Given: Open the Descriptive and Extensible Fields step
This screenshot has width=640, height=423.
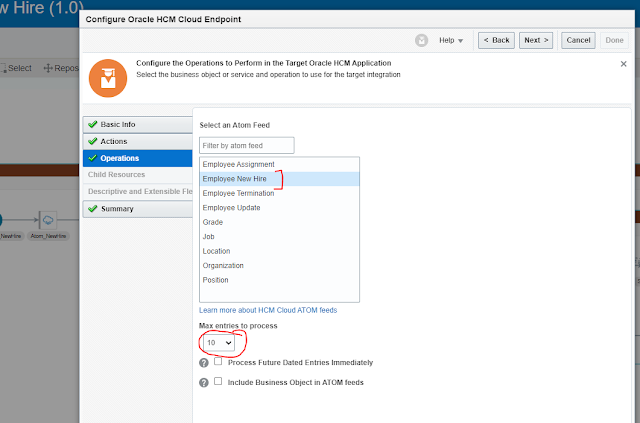Looking at the screenshot, I should pos(138,191).
